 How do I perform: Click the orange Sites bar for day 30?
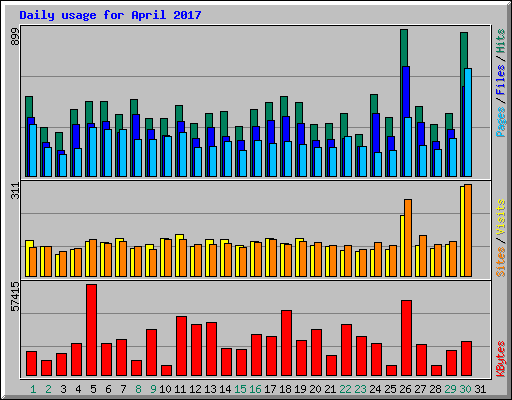(x=468, y=230)
